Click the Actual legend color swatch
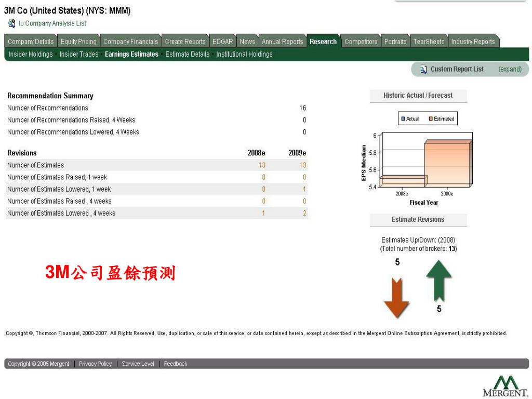Viewport: 532px width, 399px height. click(403, 119)
